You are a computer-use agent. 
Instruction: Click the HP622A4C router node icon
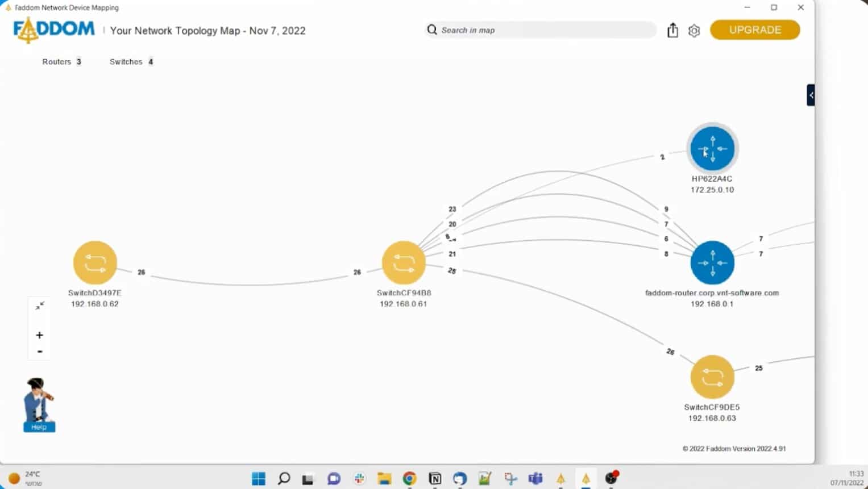click(x=712, y=149)
